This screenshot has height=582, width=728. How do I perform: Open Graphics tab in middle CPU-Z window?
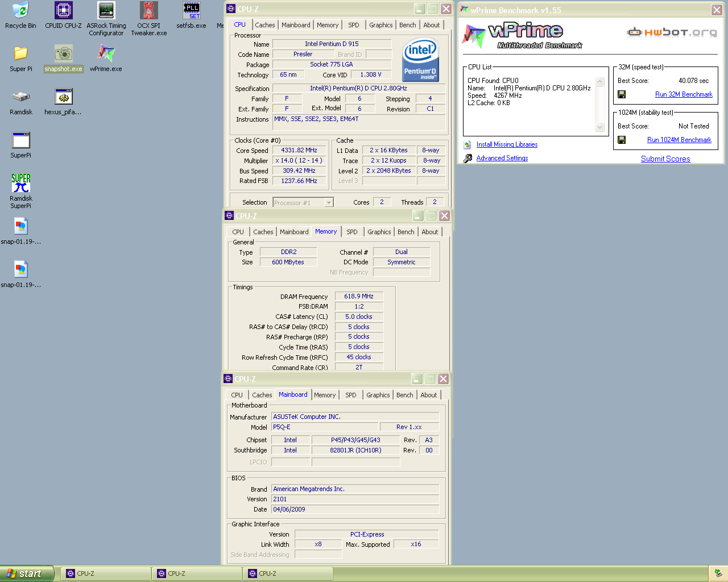[x=379, y=232]
